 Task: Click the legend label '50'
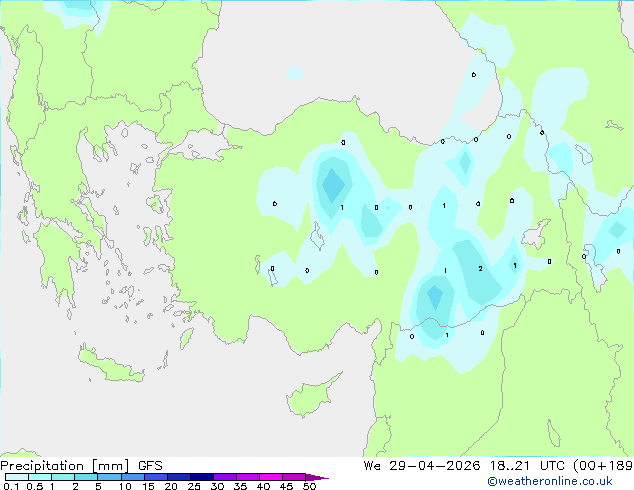pos(309,486)
